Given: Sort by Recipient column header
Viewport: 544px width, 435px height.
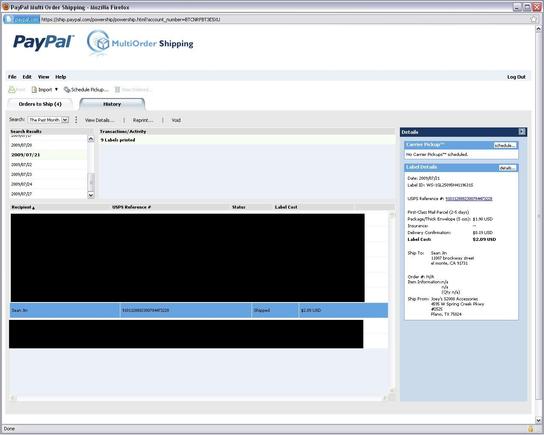Looking at the screenshot, I should tap(23, 207).
